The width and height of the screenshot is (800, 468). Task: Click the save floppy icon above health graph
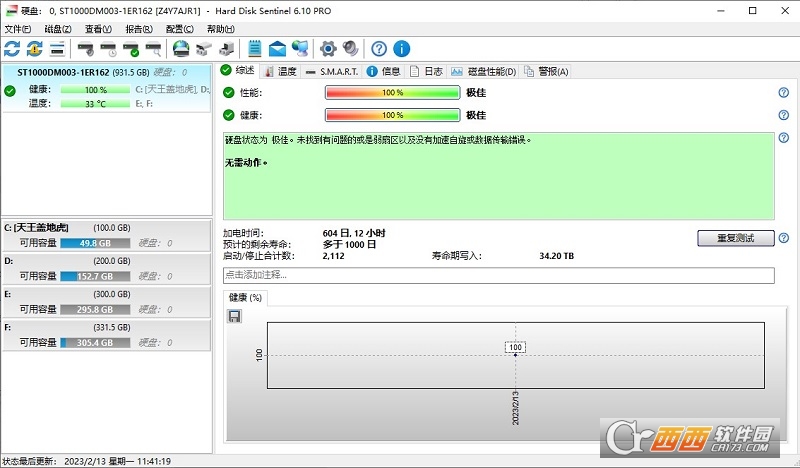(x=234, y=316)
